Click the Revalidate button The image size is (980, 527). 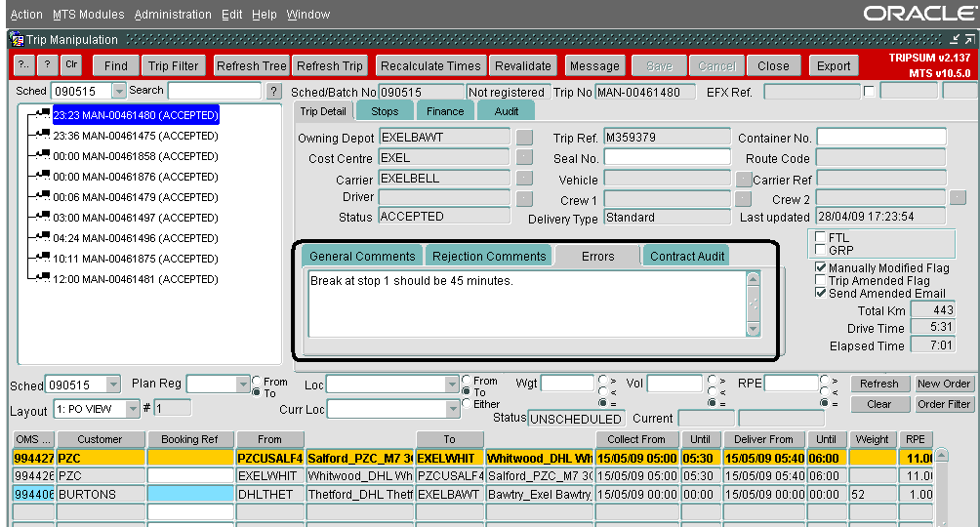523,65
